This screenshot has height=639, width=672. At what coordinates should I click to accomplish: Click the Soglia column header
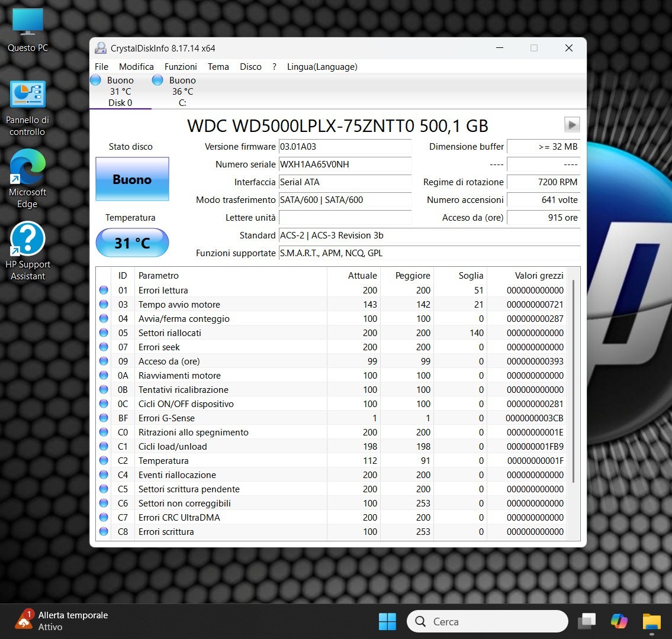(x=460, y=275)
